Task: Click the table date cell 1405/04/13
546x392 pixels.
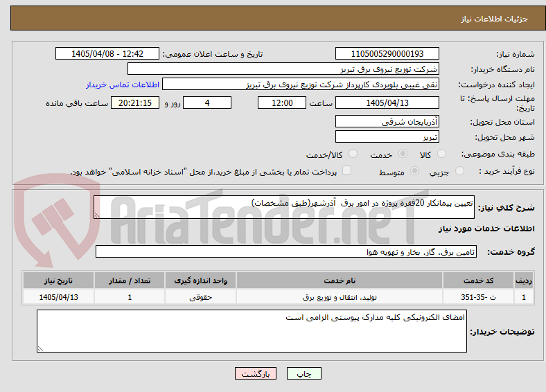Action: click(x=58, y=297)
